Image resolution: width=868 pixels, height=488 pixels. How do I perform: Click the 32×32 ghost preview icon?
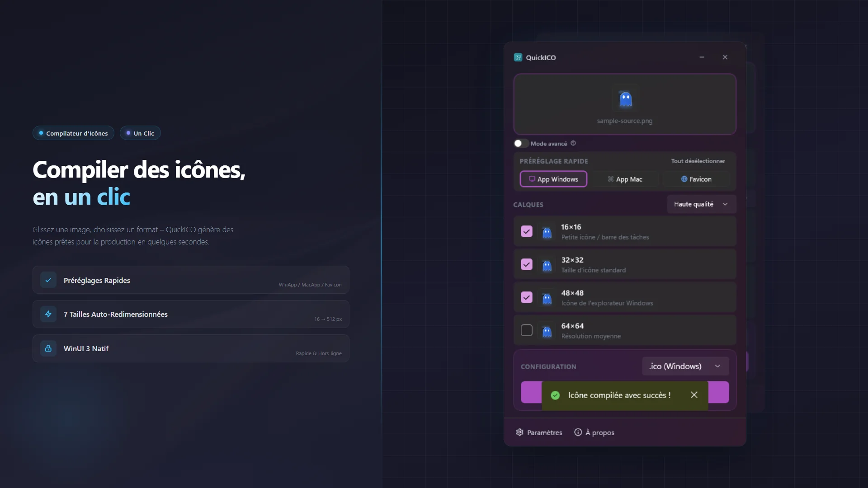(547, 265)
